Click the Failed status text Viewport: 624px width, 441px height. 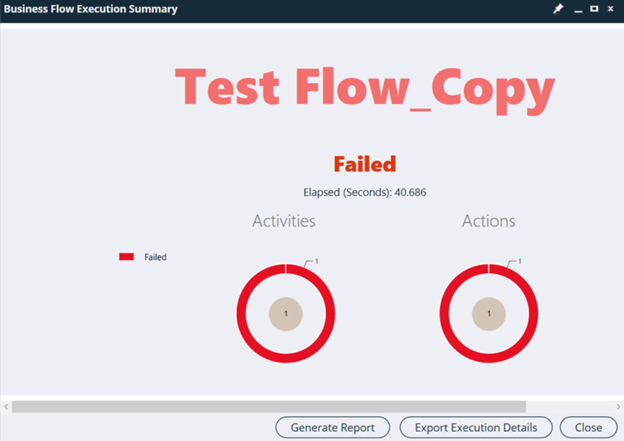(364, 164)
